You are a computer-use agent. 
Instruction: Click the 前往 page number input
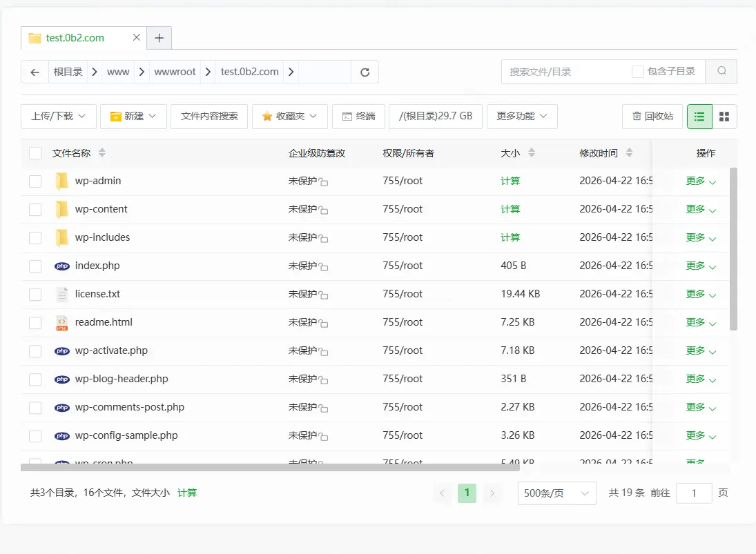click(x=694, y=493)
